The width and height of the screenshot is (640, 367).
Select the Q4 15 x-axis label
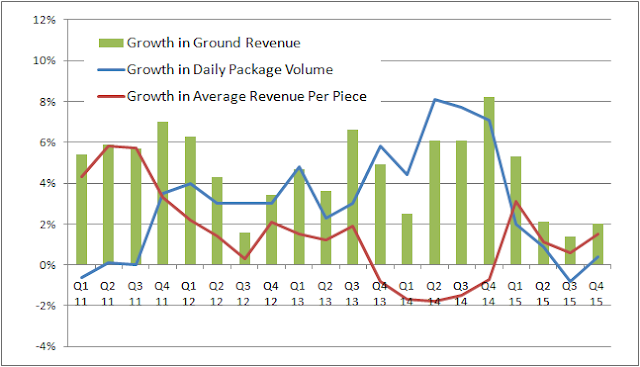coord(597,294)
